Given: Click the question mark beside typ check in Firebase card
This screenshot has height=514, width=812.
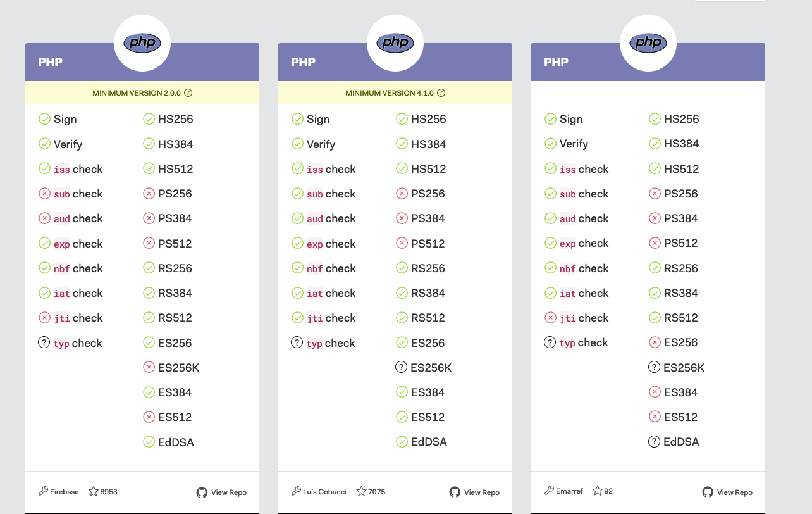Looking at the screenshot, I should click(x=44, y=342).
